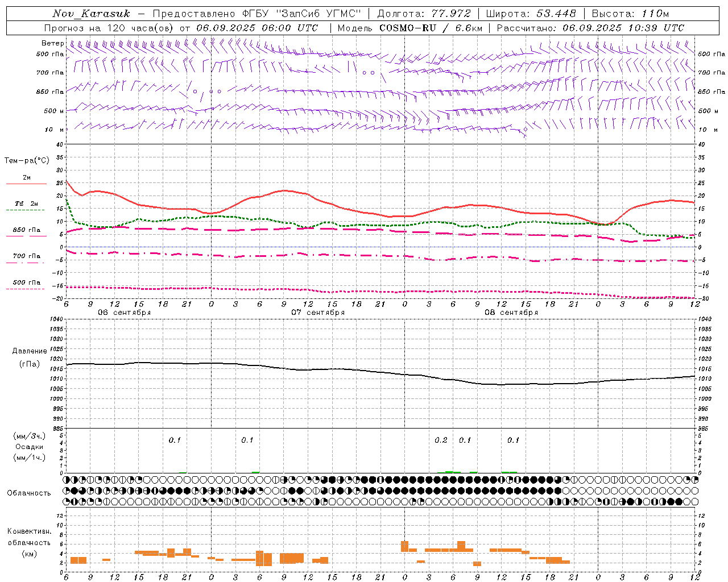Click the "(мм/3ч.)" precipitation unit label
This screenshot has width=728, height=582.
tap(30, 436)
